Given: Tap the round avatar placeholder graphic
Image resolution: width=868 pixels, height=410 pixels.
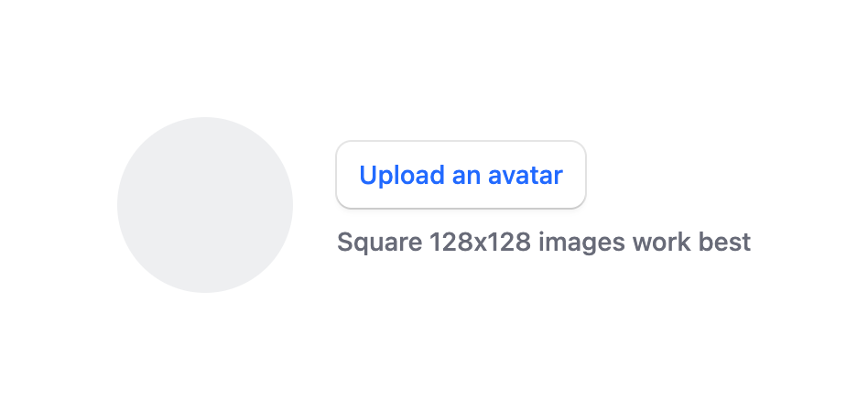Looking at the screenshot, I should point(205,205).
